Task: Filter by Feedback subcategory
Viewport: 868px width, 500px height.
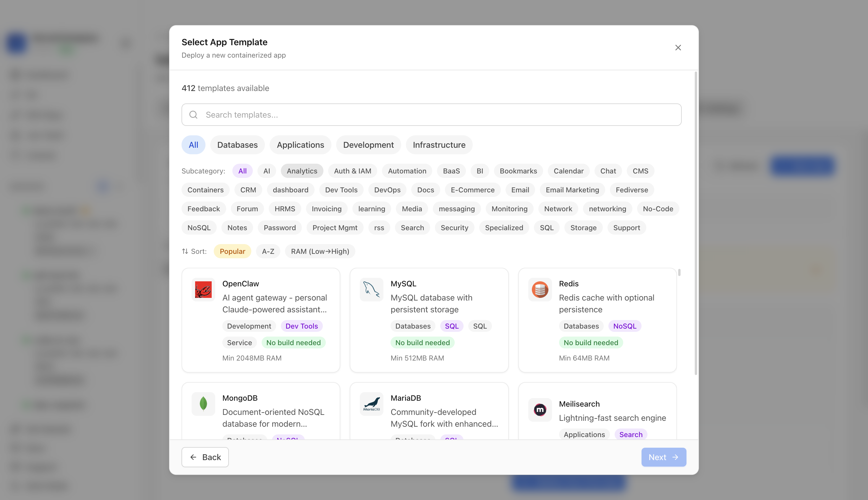Action: coord(204,209)
